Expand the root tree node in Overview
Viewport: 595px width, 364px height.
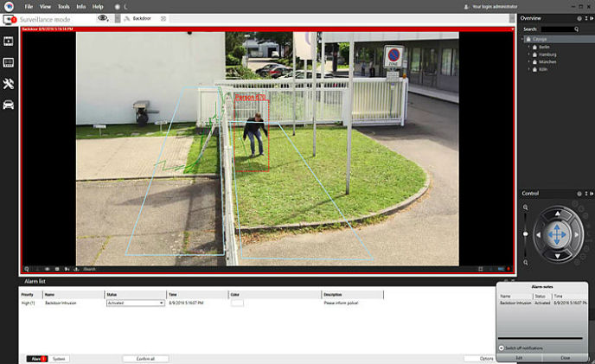click(x=522, y=39)
